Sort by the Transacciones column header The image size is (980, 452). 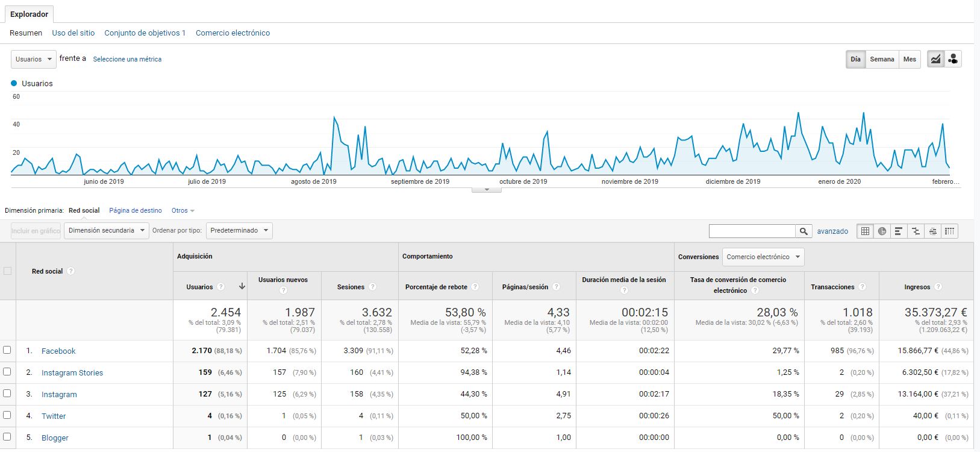832,287
